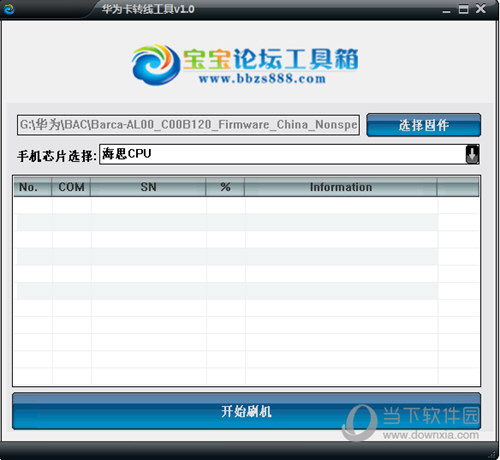Click the 选择固件 button

click(423, 125)
